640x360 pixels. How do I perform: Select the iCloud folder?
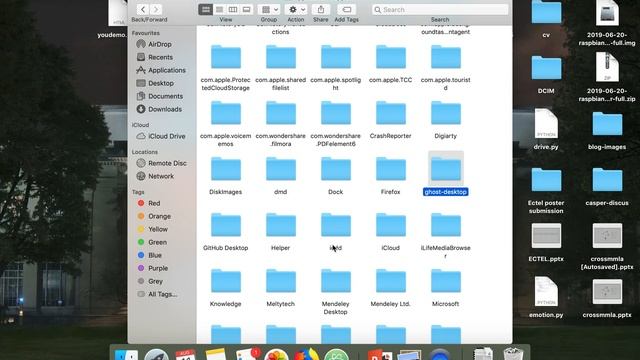click(391, 225)
